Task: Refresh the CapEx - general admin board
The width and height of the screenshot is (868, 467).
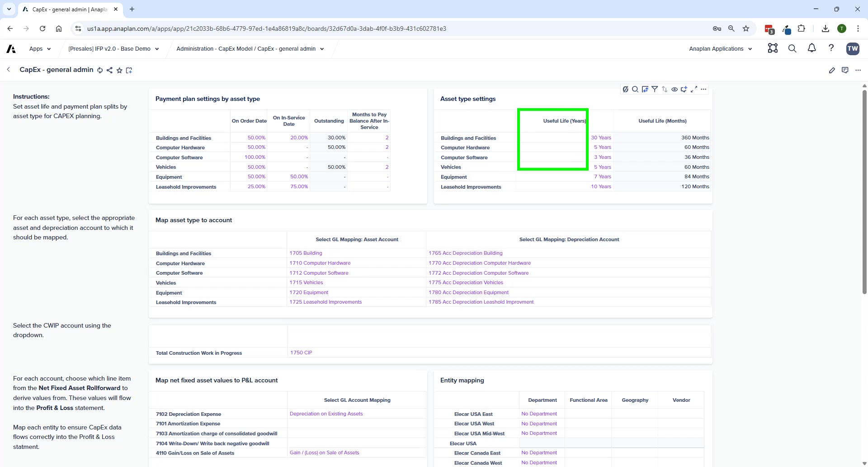Action: point(100,70)
